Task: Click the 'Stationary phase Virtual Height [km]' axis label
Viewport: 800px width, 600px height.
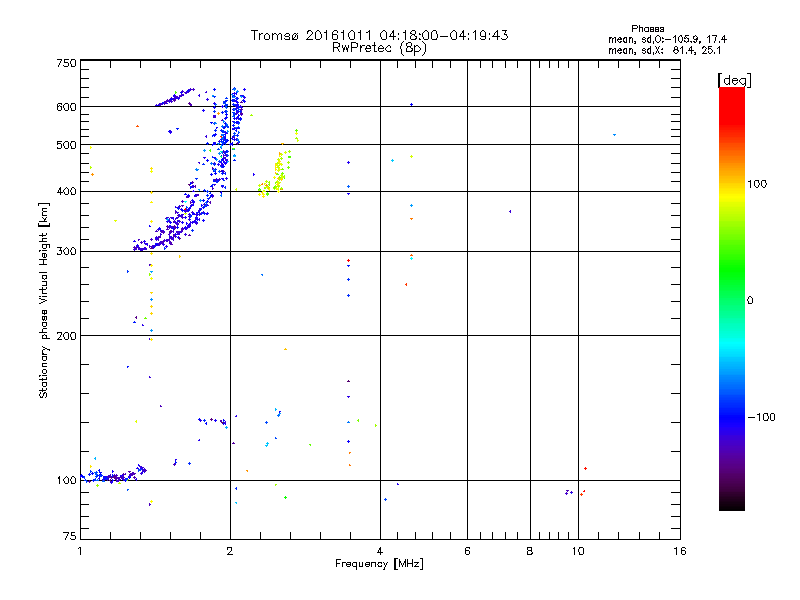Action: [44, 300]
